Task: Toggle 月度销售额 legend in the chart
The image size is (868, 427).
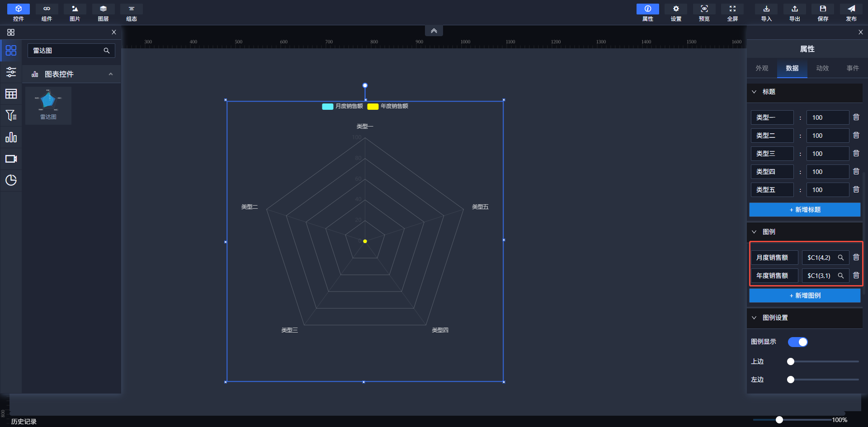Action: (x=343, y=106)
